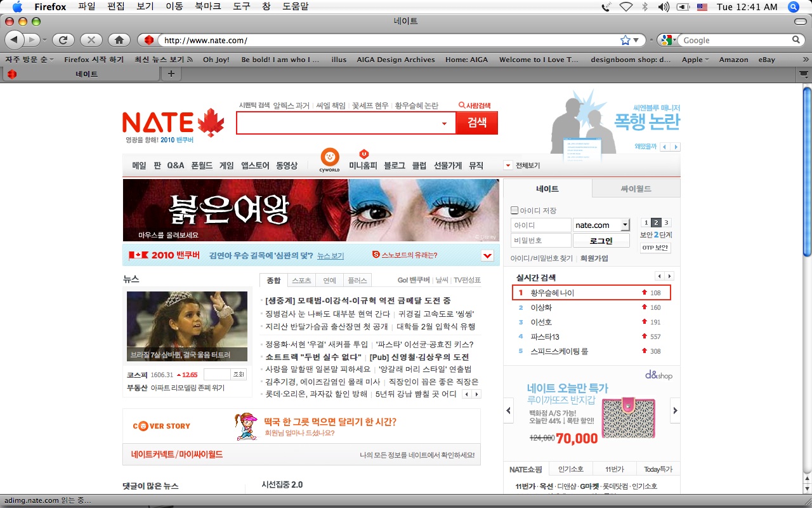Open 아이디/비밀번호 찾기 link

(541, 258)
